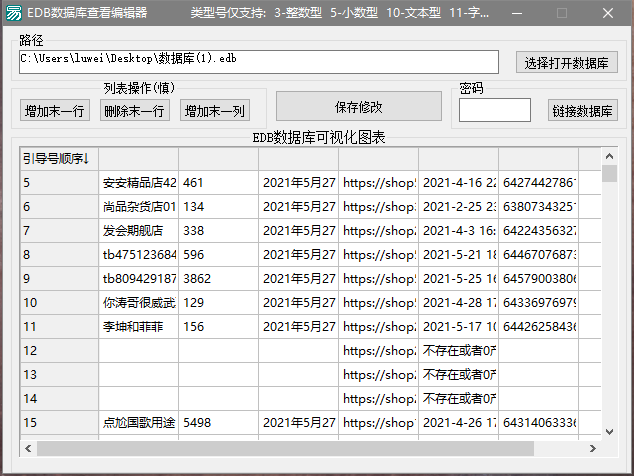
Task: Click the database path text field
Action: [x=258, y=61]
